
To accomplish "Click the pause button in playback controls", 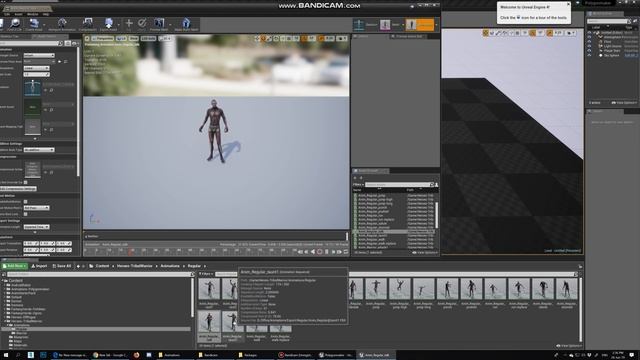I will [x=326, y=252].
